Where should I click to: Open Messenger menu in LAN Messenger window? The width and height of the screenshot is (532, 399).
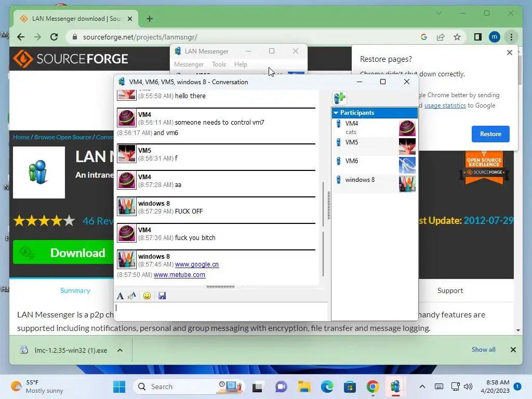click(x=189, y=64)
